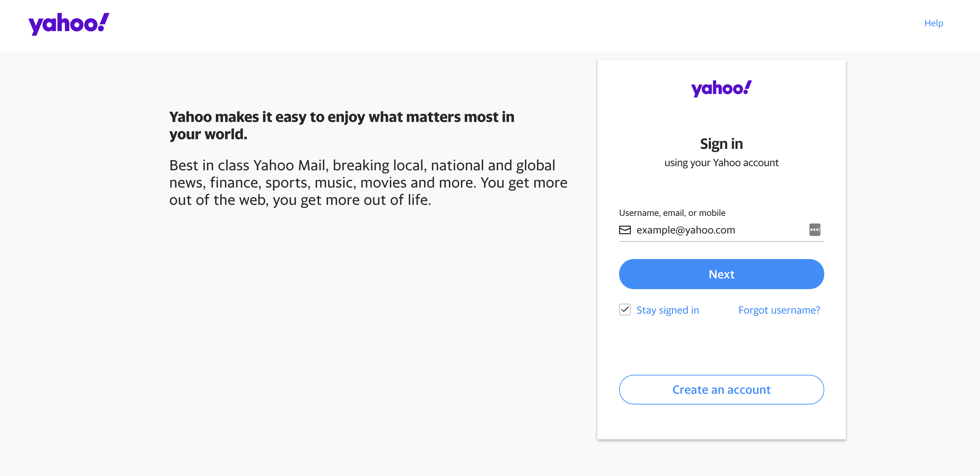Click the Forgot username? link
The height and width of the screenshot is (476, 980).
coord(779,310)
